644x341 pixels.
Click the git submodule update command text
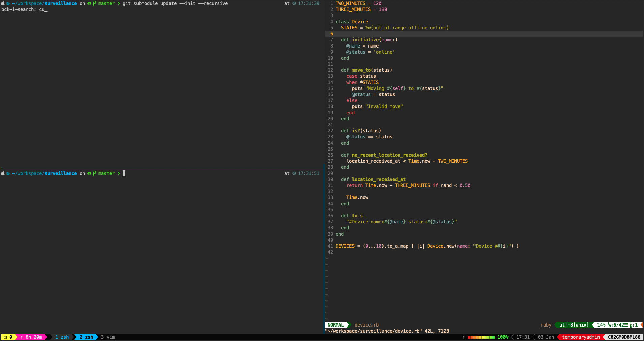(x=175, y=3)
